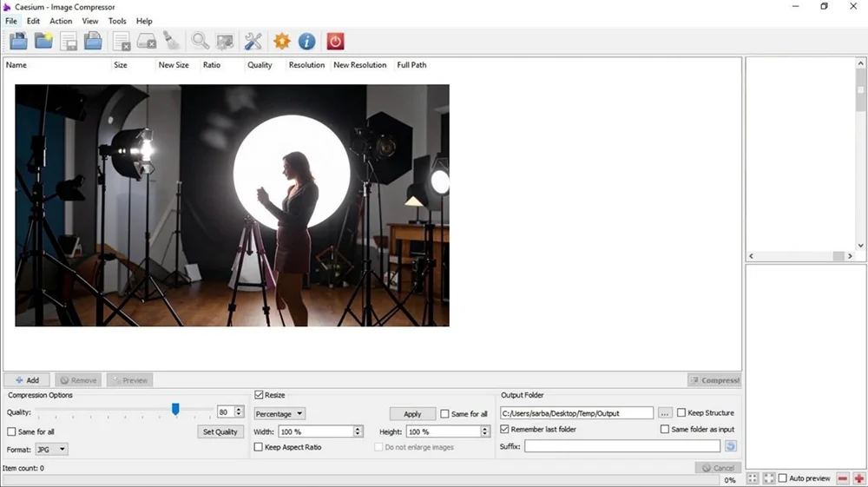868x487 pixels.
Task: Click the Apply resize button
Action: point(412,414)
